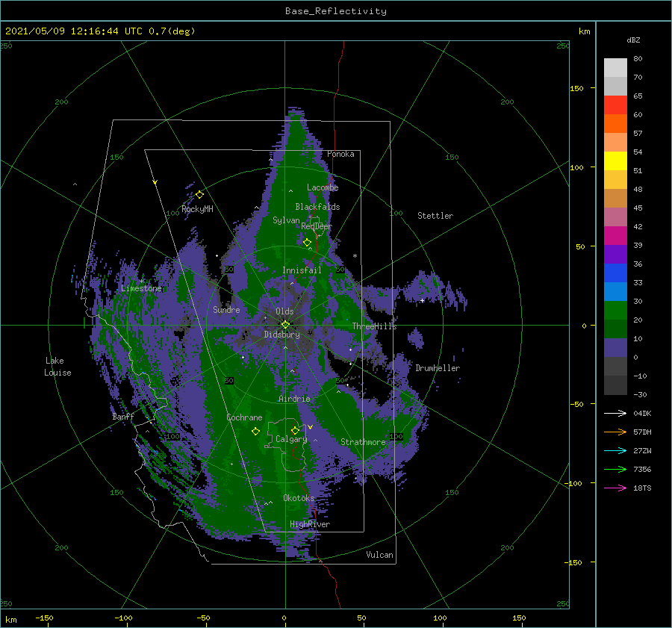Click the Blackfalds city label
Screen dimensions: 672x628
coord(317,207)
